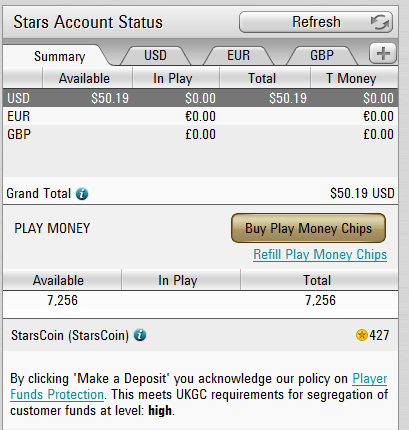Click Buy Play Money Chips button

point(308,228)
